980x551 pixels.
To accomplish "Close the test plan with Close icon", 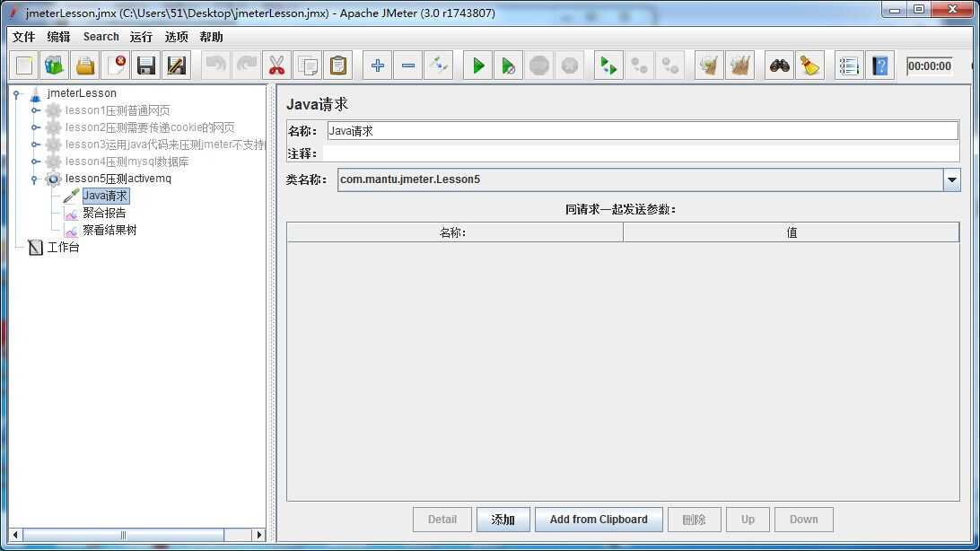I will click(x=116, y=66).
